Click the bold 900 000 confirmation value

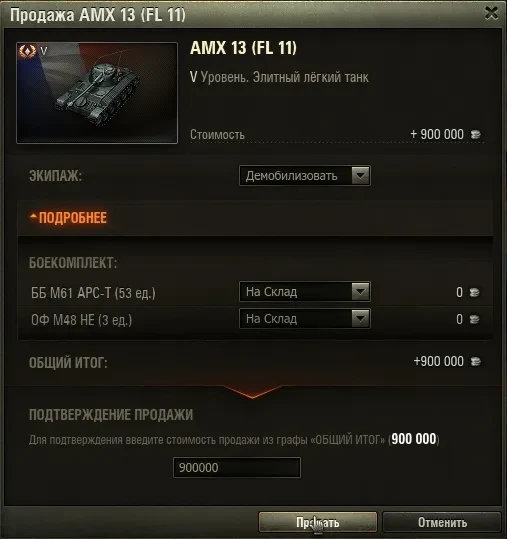point(414,439)
